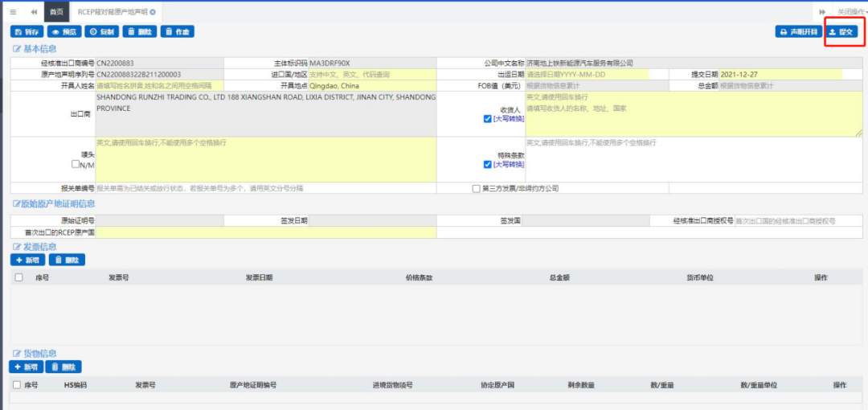This screenshot has width=868, height=410.
Task: Click the 复制 copy button
Action: point(102,31)
